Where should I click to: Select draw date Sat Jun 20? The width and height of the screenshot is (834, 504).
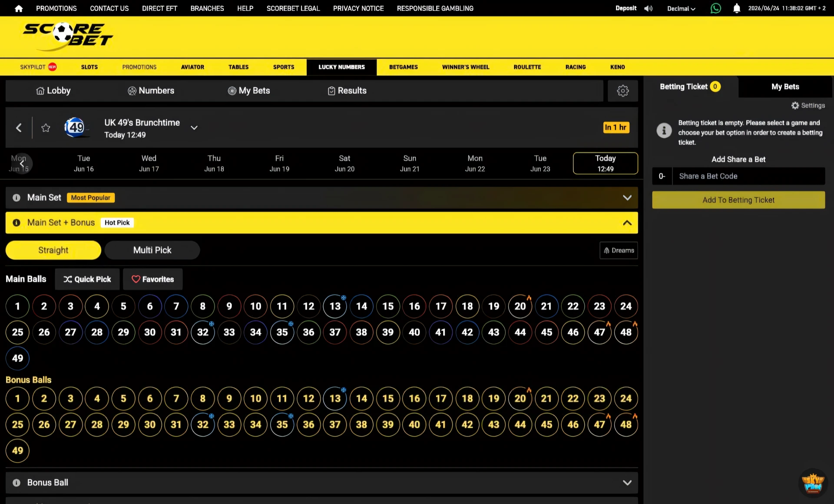344,163
